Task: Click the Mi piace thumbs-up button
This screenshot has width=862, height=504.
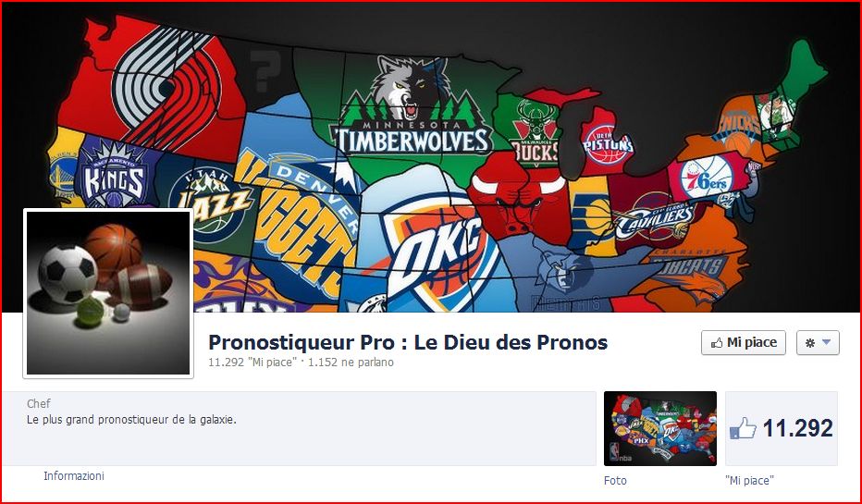Action: pos(744,342)
